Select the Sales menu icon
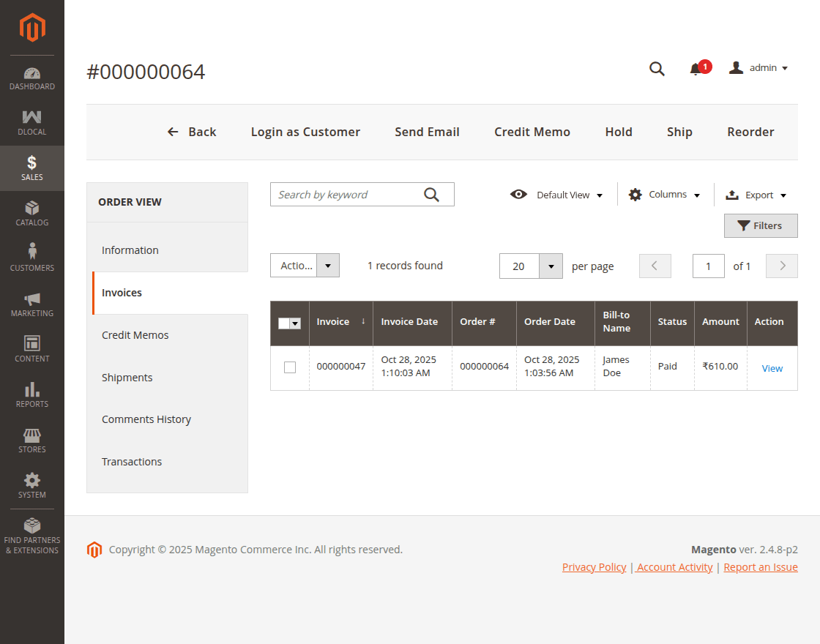The image size is (820, 644). (x=31, y=167)
